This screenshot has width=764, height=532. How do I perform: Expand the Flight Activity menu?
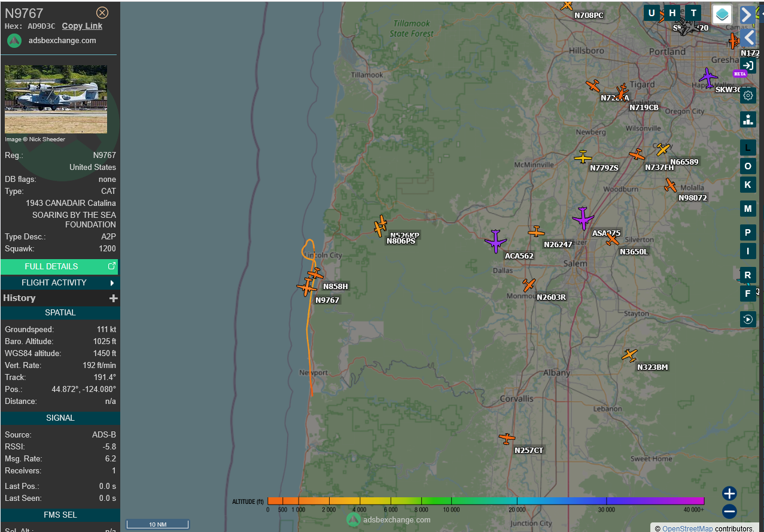[60, 282]
